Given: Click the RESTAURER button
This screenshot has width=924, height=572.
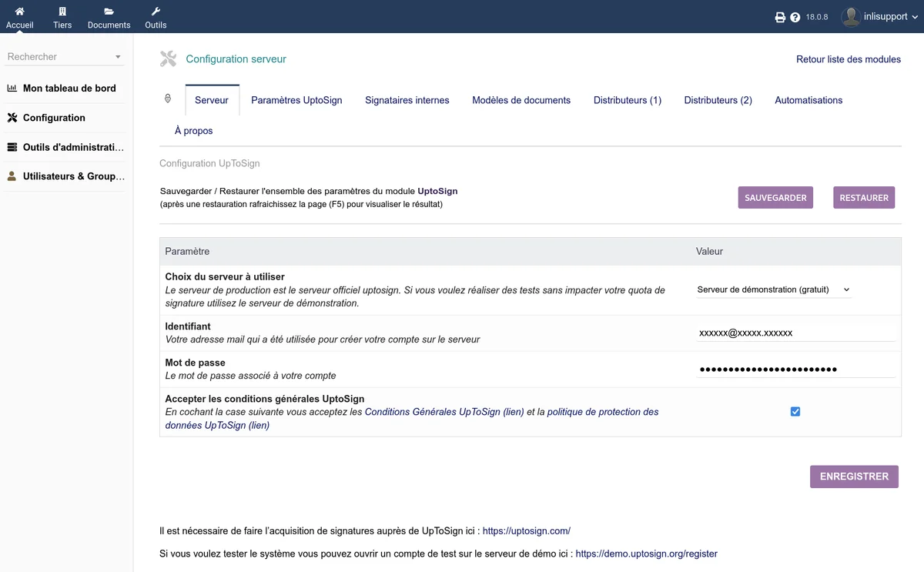Looking at the screenshot, I should (x=864, y=198).
